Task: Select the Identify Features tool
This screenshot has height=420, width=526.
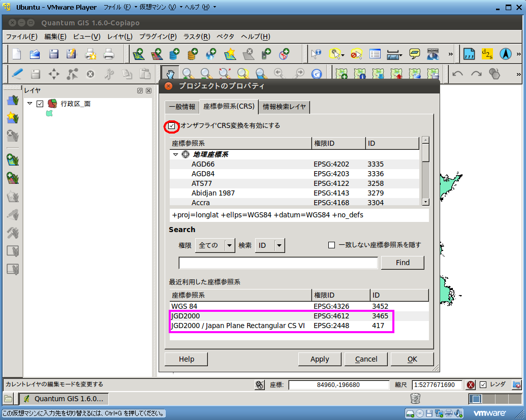Action: 316,54
